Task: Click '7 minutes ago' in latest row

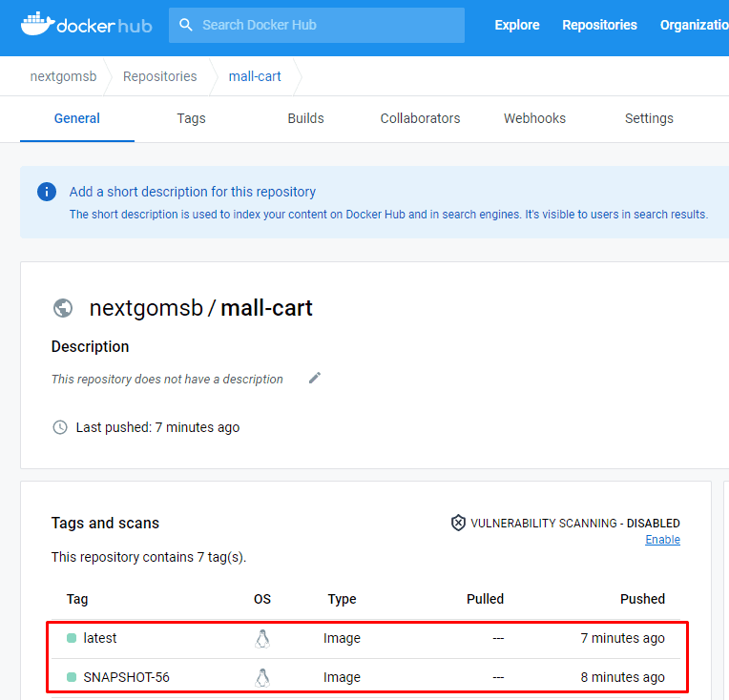Action: click(x=622, y=638)
